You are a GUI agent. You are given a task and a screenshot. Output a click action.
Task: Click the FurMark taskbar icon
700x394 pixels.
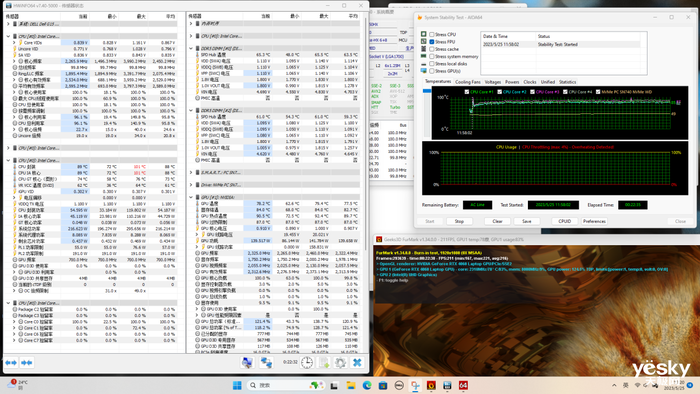431,386
